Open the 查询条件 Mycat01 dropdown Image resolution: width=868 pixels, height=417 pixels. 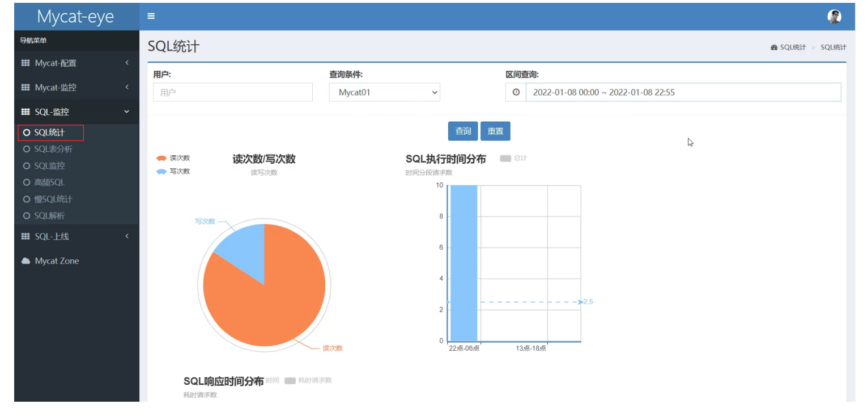[x=385, y=92]
